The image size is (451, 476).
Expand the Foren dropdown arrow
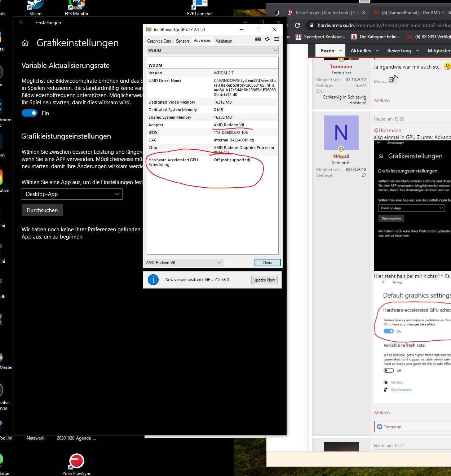(340, 51)
